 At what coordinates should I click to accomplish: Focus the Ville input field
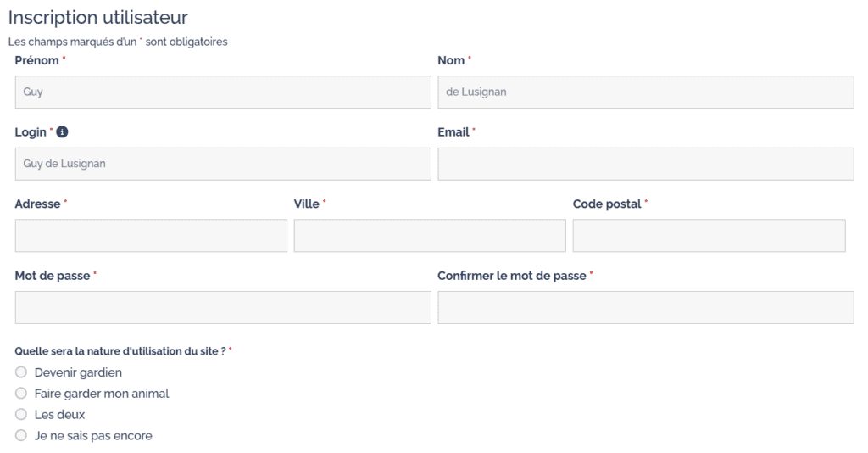[430, 236]
